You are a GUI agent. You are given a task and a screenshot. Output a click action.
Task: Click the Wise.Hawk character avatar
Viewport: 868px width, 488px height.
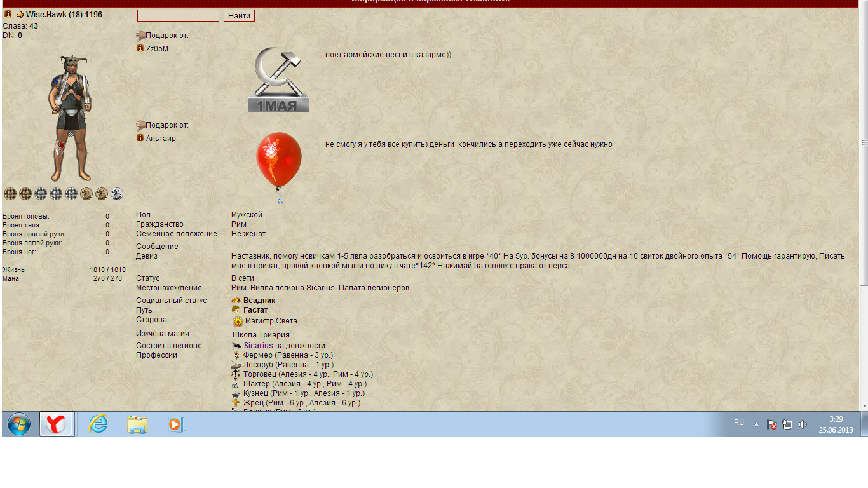[70, 118]
